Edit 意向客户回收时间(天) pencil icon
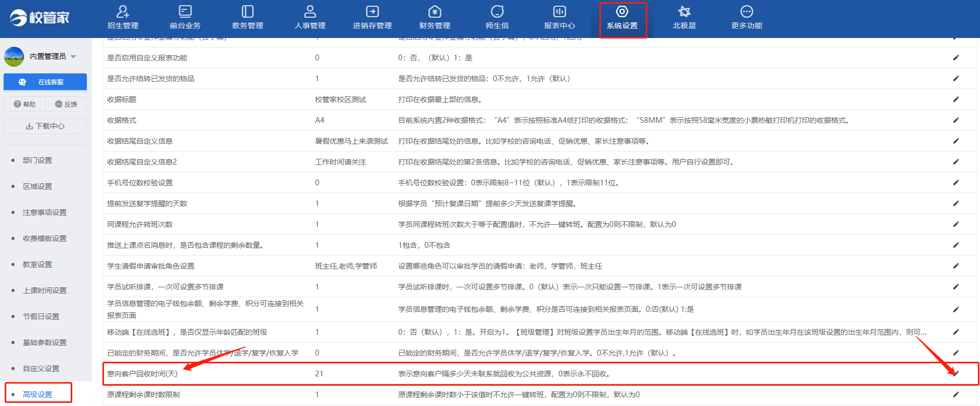Image resolution: width=980 pixels, height=406 pixels. 956,373
